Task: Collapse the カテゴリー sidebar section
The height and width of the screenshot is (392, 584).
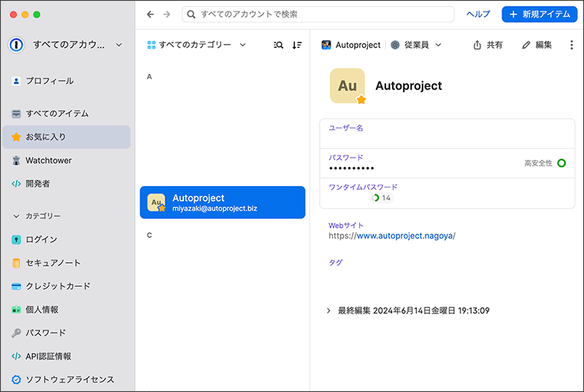Action: [17, 216]
